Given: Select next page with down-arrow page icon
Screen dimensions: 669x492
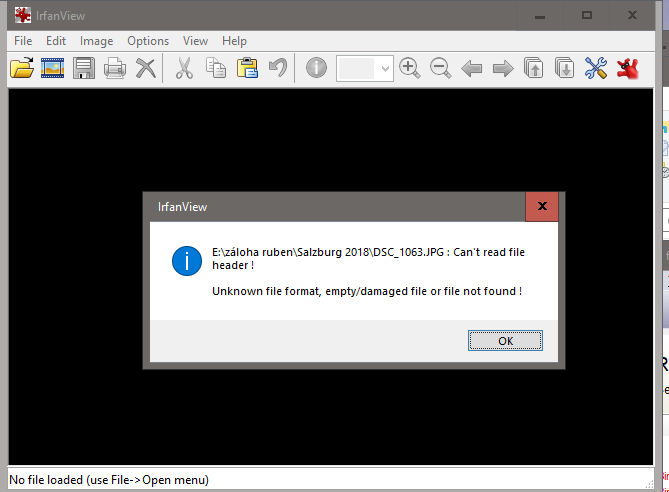Looking at the screenshot, I should click(x=565, y=68).
